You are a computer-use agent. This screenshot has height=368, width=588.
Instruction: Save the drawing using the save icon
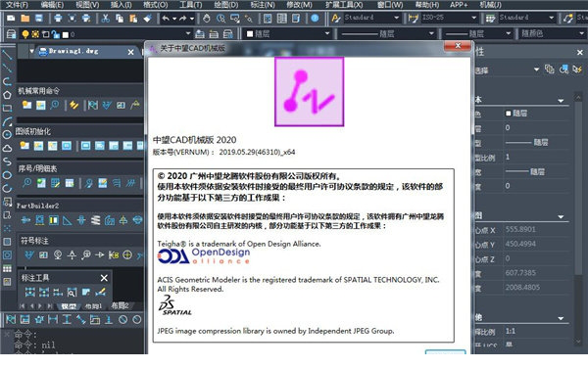[x=39, y=18]
